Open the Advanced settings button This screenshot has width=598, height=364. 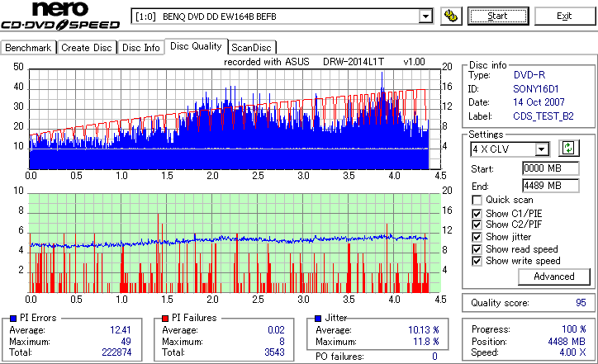coord(553,277)
